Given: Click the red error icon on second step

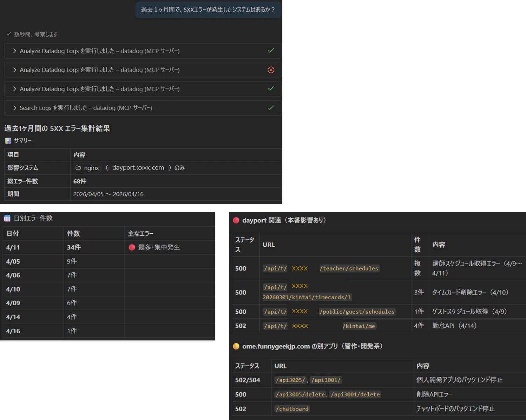Looking at the screenshot, I should pos(271,70).
